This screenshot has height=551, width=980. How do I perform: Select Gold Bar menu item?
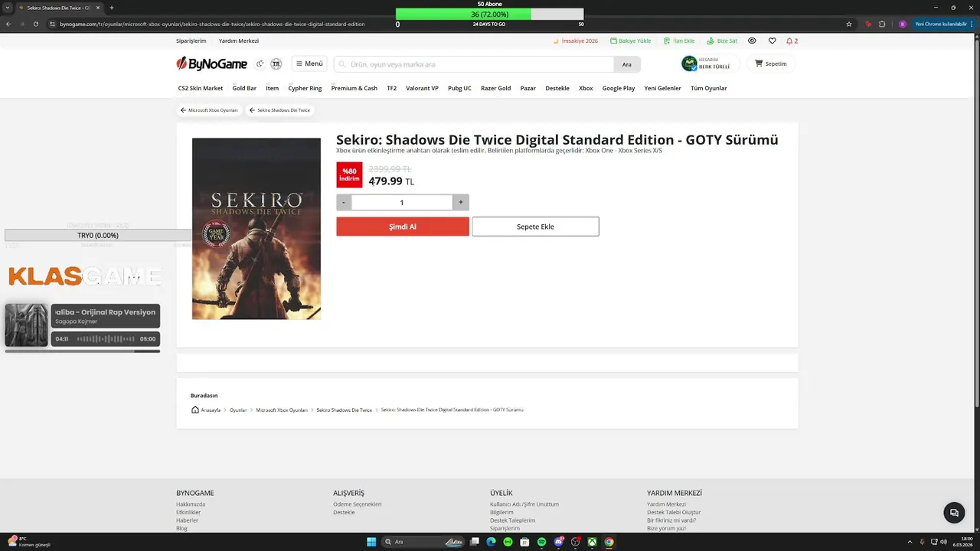tap(244, 88)
